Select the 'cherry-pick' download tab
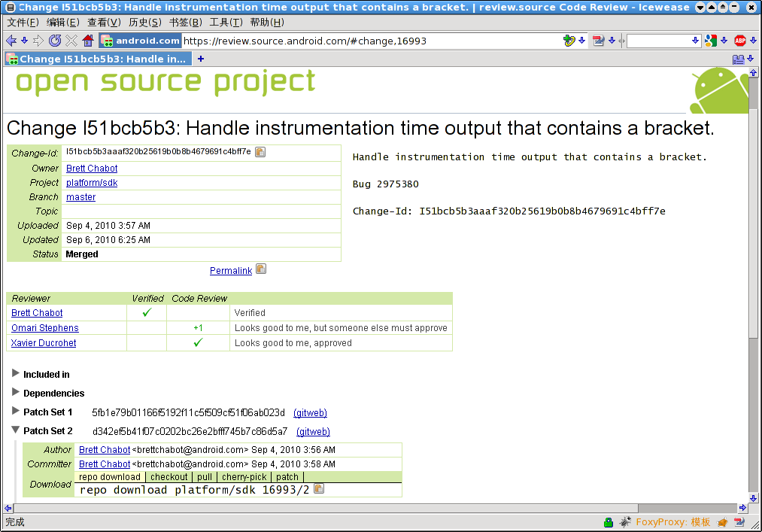Image resolution: width=762 pixels, height=532 pixels. tap(244, 477)
